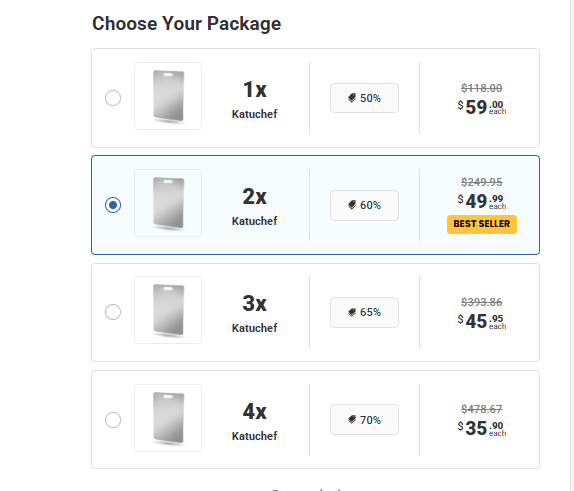Click the BEST SELLER badge

(482, 224)
